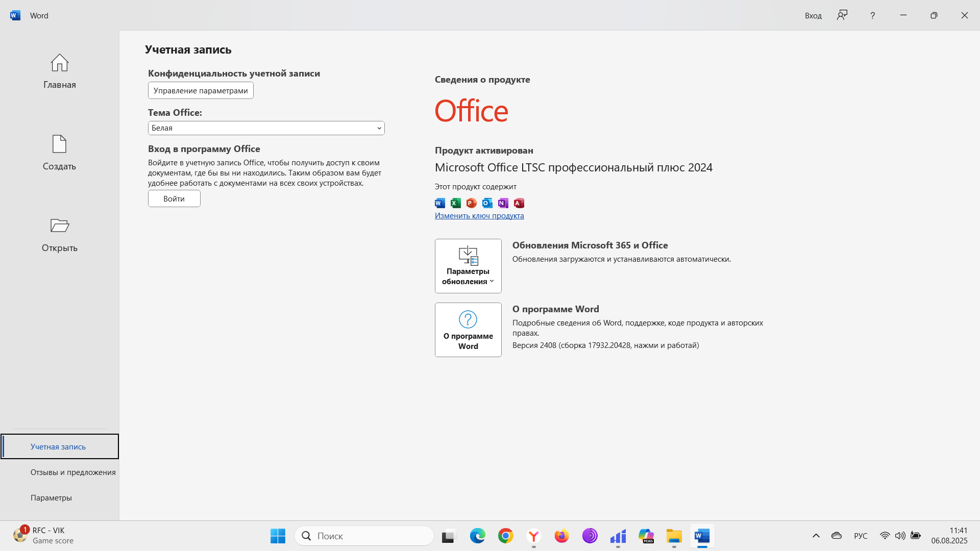Image resolution: width=980 pixels, height=551 pixels.
Task: Click the Access icon under product contents
Action: tap(519, 203)
